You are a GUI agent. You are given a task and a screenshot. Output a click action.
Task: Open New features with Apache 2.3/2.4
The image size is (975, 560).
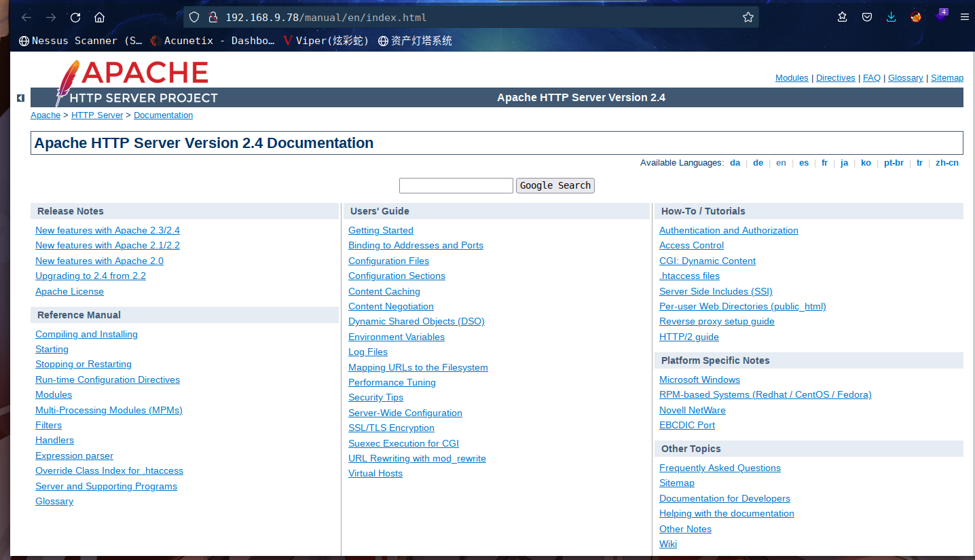107,230
